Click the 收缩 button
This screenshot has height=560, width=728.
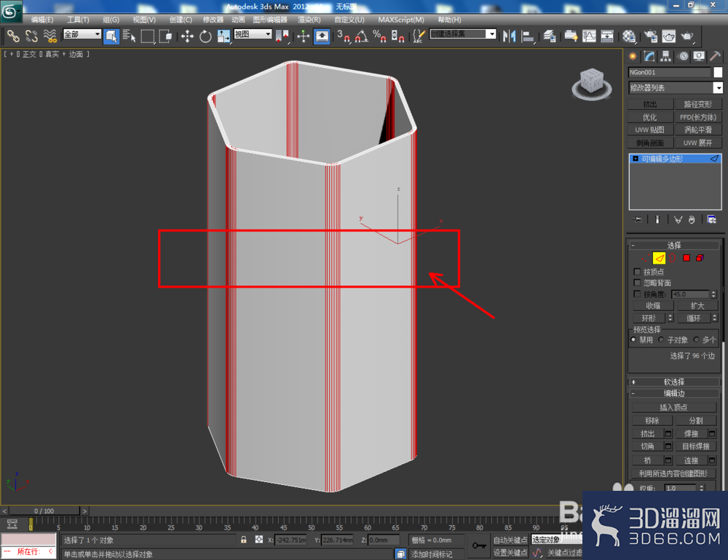pyautogui.click(x=653, y=306)
